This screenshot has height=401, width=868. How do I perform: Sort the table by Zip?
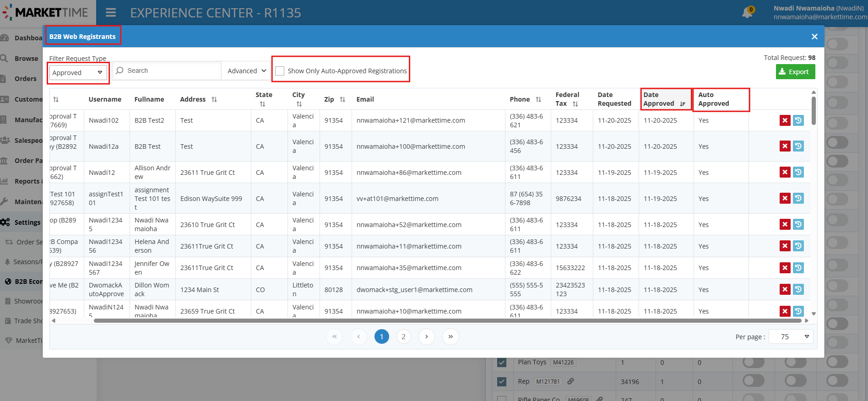[342, 99]
